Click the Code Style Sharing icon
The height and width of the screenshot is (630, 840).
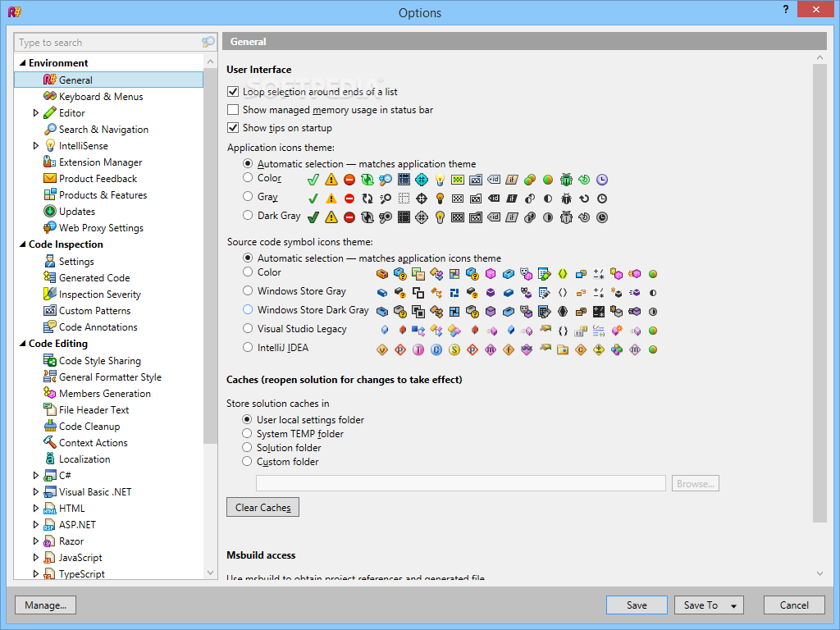[x=50, y=361]
